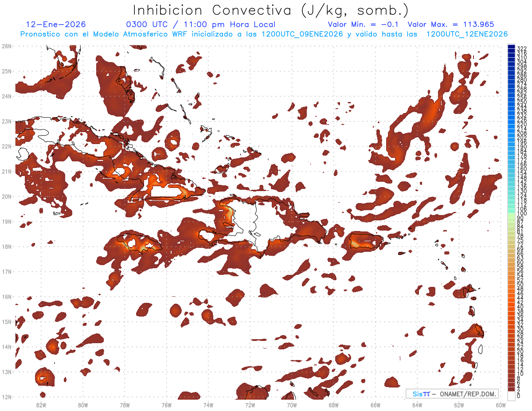Click the 26N latitude label
Screen dimensions: 532x411
point(7,46)
